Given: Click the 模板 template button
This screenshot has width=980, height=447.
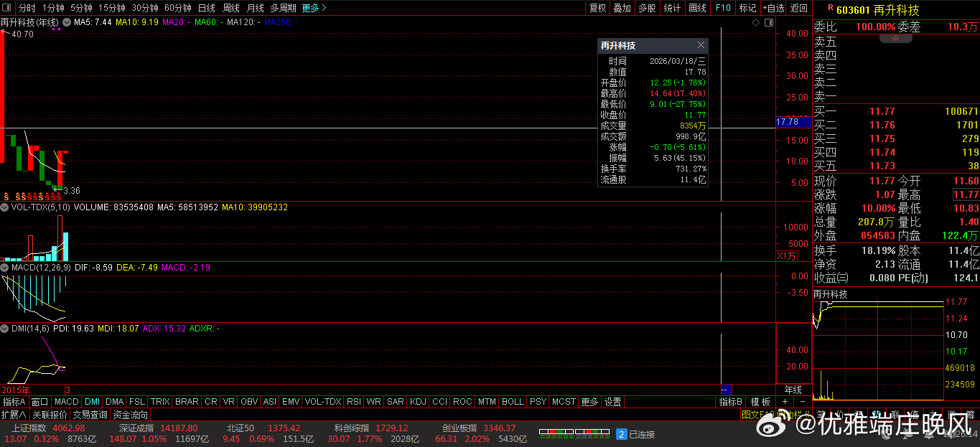Looking at the screenshot, I should 761,402.
